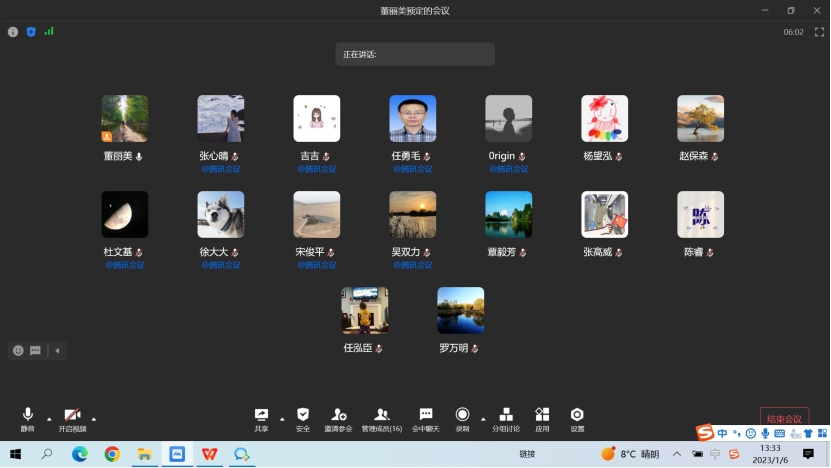831x468 pixels.
Task: Start 录制 meeting recording
Action: click(462, 417)
